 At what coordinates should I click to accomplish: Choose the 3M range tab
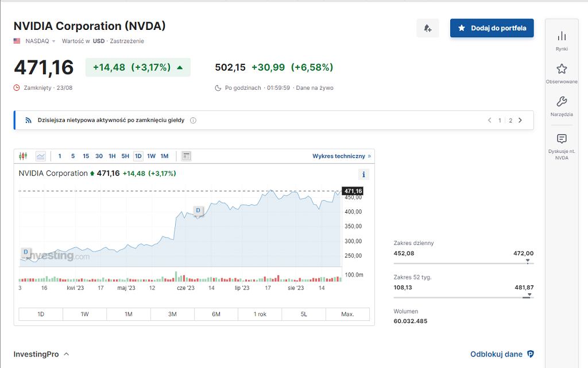pos(172,314)
